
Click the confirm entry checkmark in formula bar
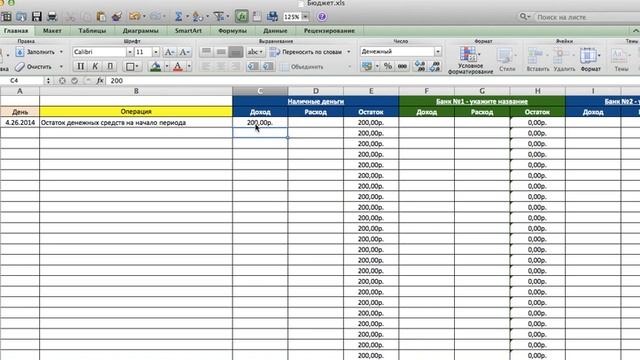tap(74, 80)
